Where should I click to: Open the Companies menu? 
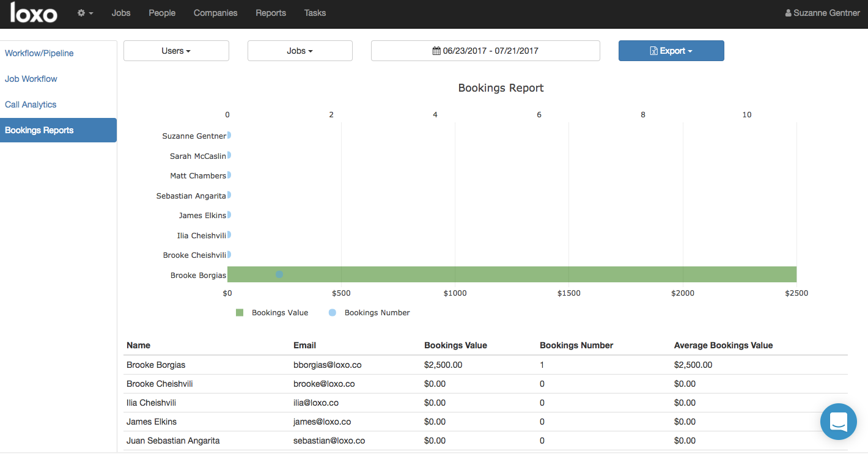(215, 13)
